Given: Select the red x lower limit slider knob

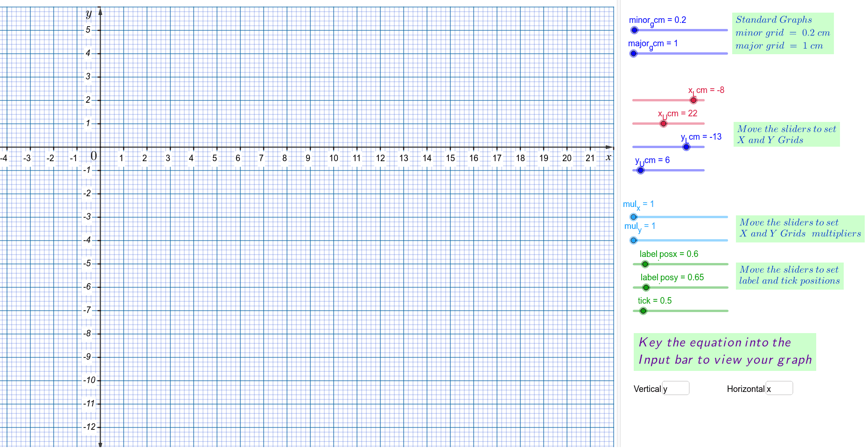Looking at the screenshot, I should tap(693, 100).
